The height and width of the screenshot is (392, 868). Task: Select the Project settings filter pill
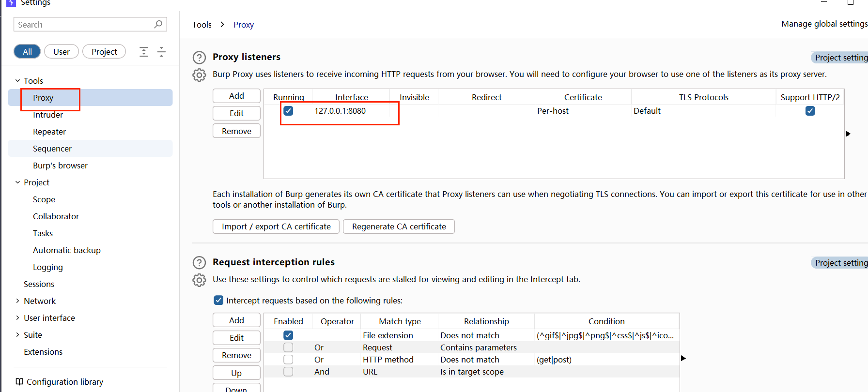[x=104, y=52]
